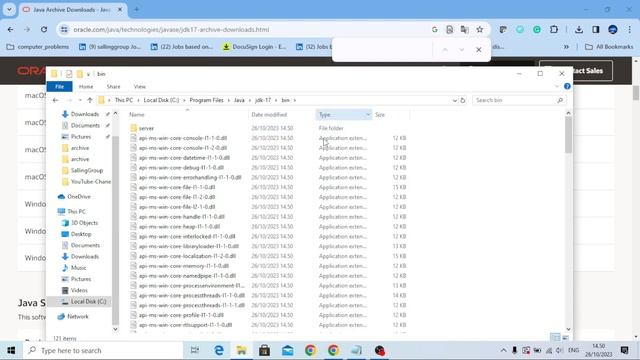
Task: Reload the Chrome page
Action: tap(44, 29)
